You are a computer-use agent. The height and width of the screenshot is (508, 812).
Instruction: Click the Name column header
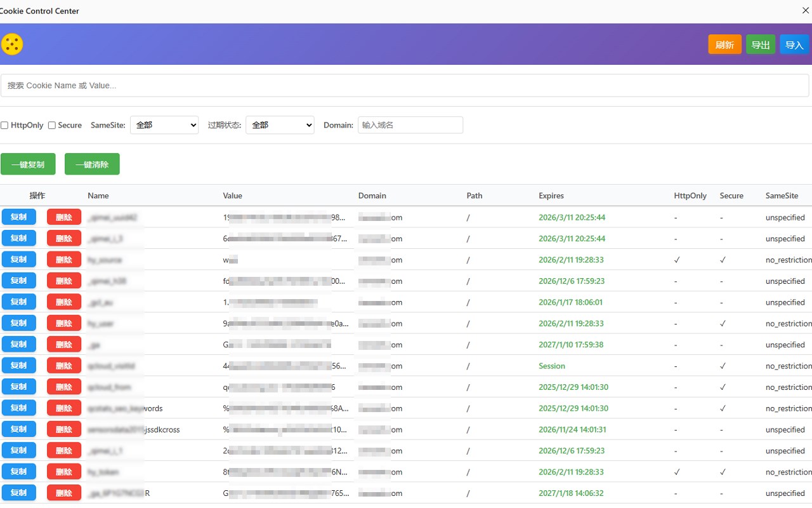point(98,196)
